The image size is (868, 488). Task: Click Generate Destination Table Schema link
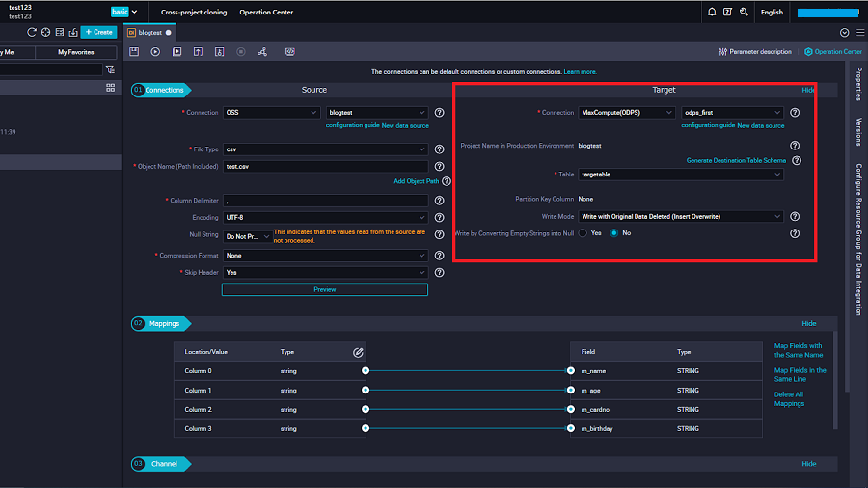736,160
